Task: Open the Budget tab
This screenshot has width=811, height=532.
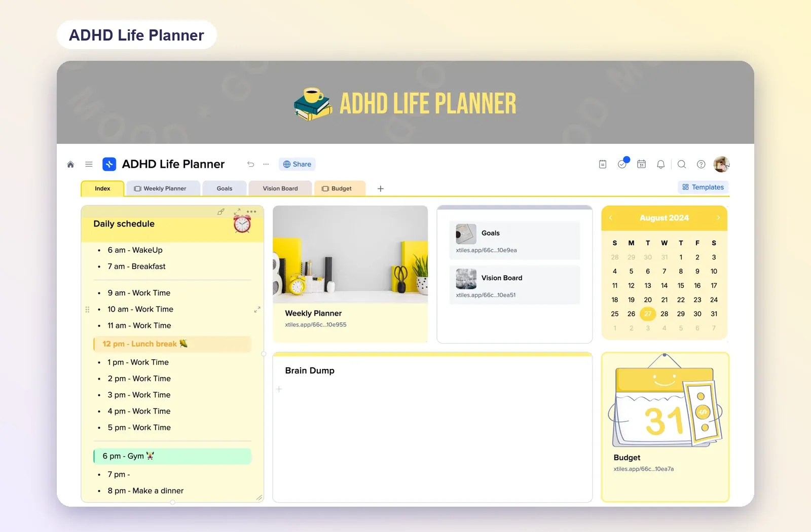Action: pos(340,188)
